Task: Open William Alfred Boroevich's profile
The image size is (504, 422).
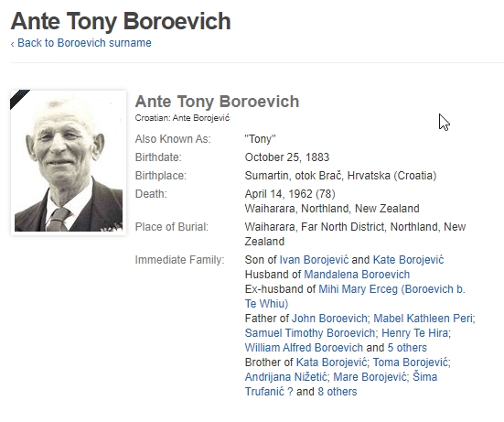Action: (x=304, y=347)
